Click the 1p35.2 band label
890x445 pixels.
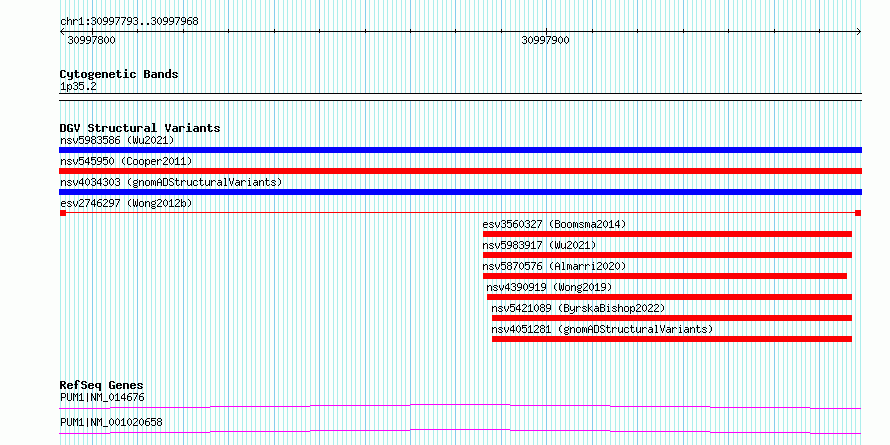[78, 86]
